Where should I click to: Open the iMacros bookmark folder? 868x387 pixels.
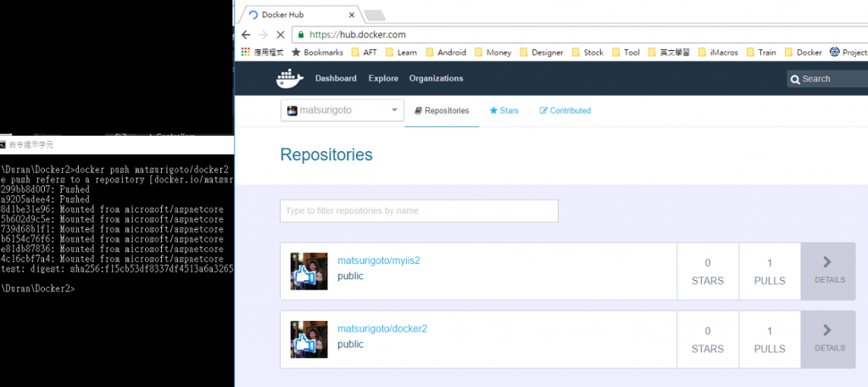(719, 52)
